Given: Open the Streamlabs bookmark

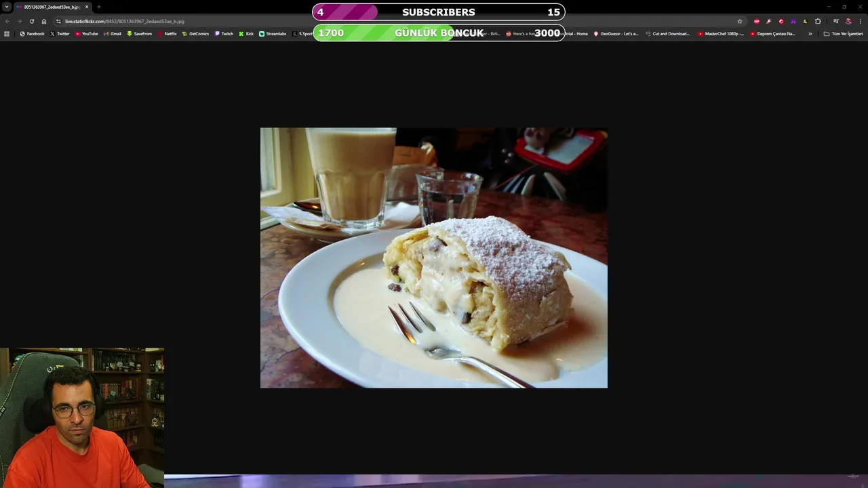Looking at the screenshot, I should coord(273,33).
